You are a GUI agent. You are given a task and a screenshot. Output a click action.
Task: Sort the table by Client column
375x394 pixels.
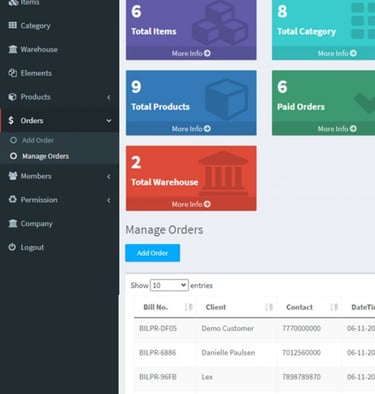269,307
